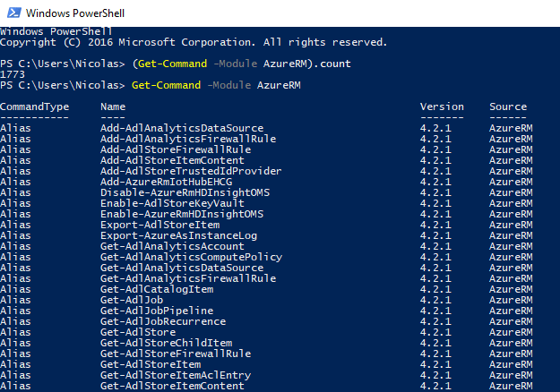Click the count output 1773
560x392 pixels.
click(x=13, y=74)
